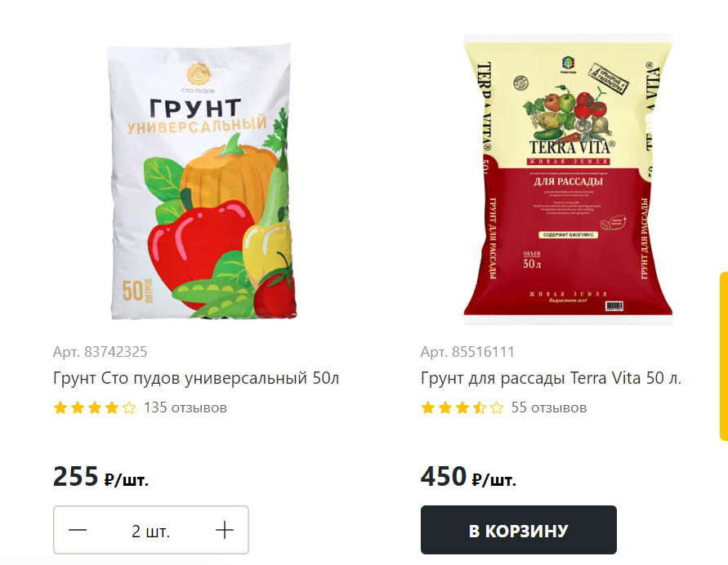Click empty fifth star of Terra Vita rating
The height and width of the screenshot is (565, 728).
(x=497, y=407)
